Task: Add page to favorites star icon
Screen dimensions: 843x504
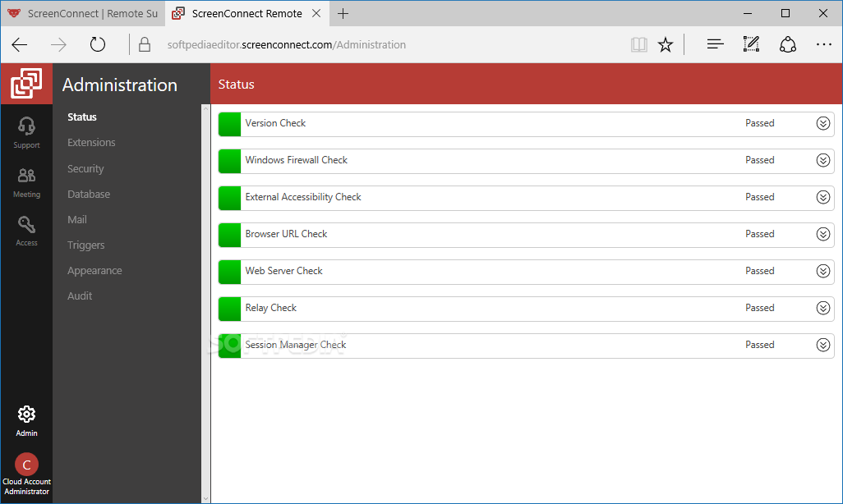Action: pos(666,44)
